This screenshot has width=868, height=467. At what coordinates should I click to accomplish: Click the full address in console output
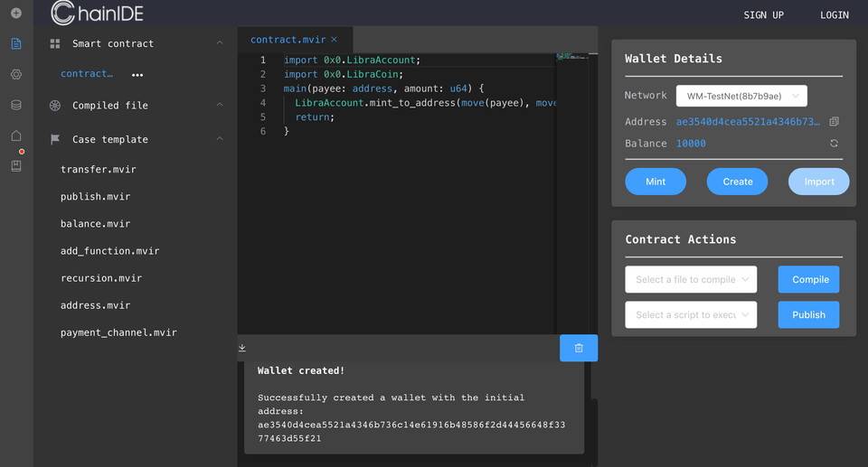(411, 432)
